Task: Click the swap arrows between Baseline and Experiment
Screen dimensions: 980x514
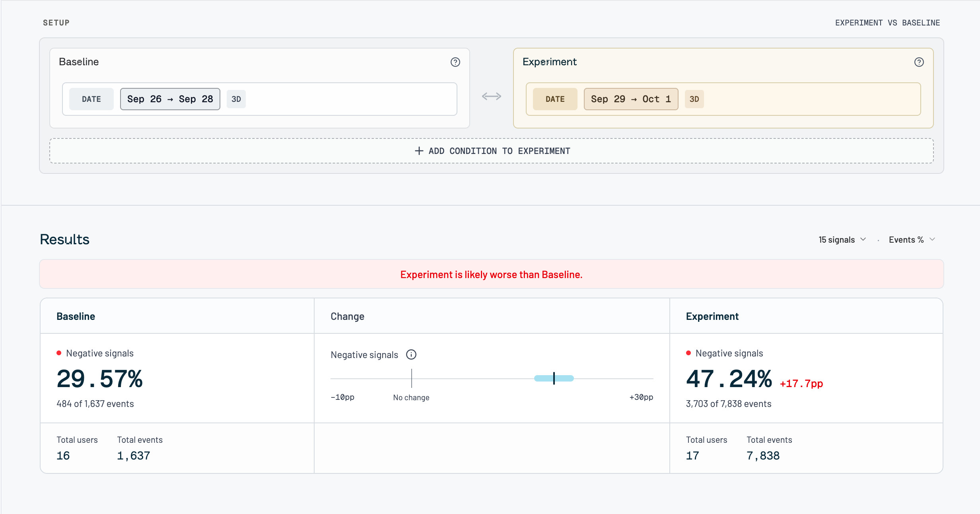Action: coord(492,96)
